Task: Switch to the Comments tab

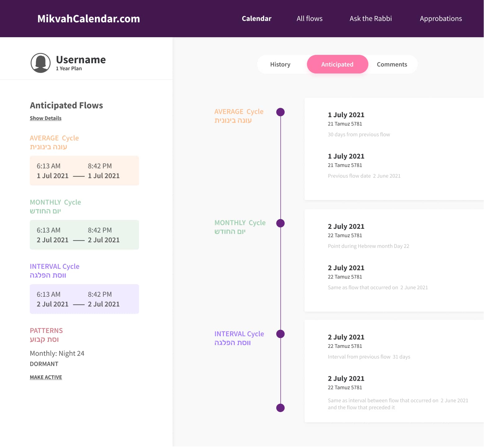Action: pos(392,64)
